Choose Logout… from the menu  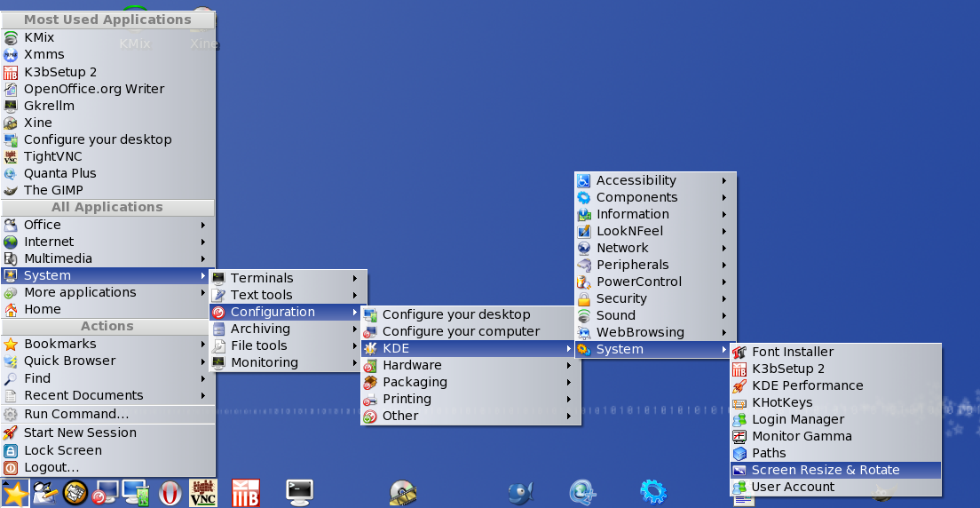pos(108,467)
